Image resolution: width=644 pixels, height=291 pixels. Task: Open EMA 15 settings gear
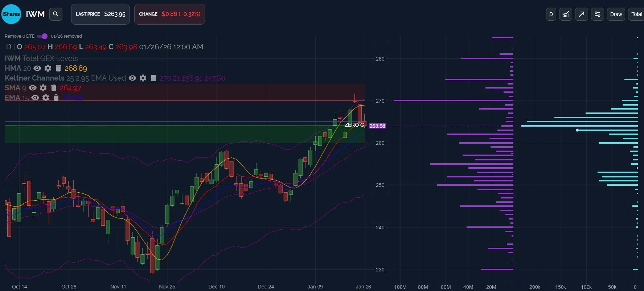(46, 98)
